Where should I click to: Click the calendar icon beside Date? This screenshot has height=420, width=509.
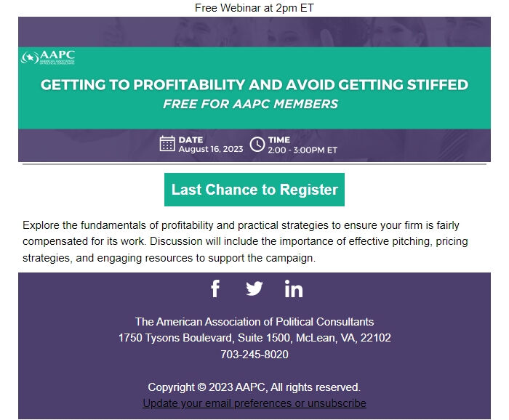pyautogui.click(x=167, y=144)
